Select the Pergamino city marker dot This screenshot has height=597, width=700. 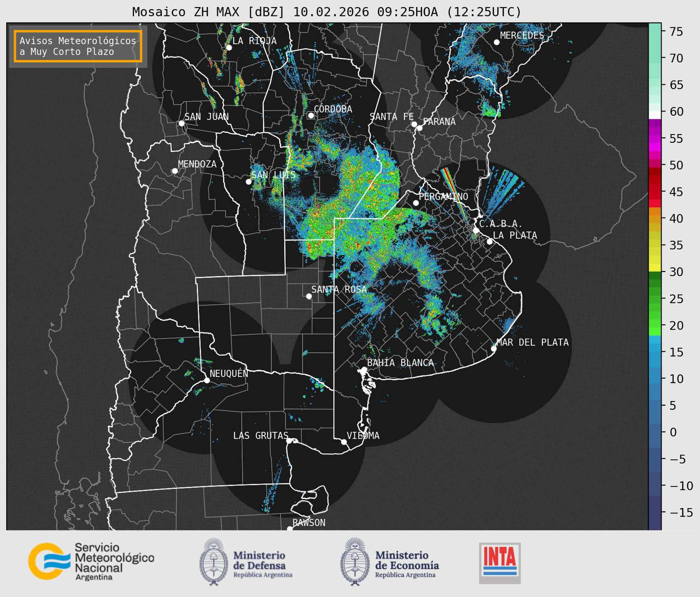pyautogui.click(x=416, y=203)
